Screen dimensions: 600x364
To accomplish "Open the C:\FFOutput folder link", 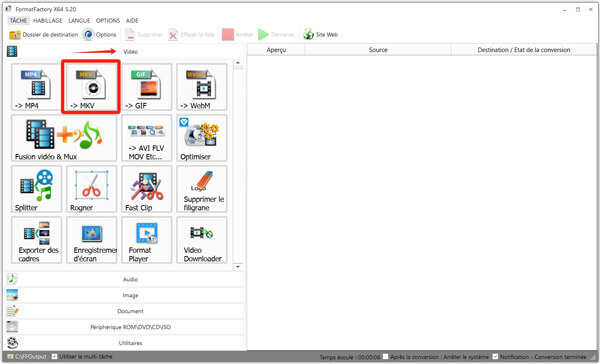I will (27, 357).
